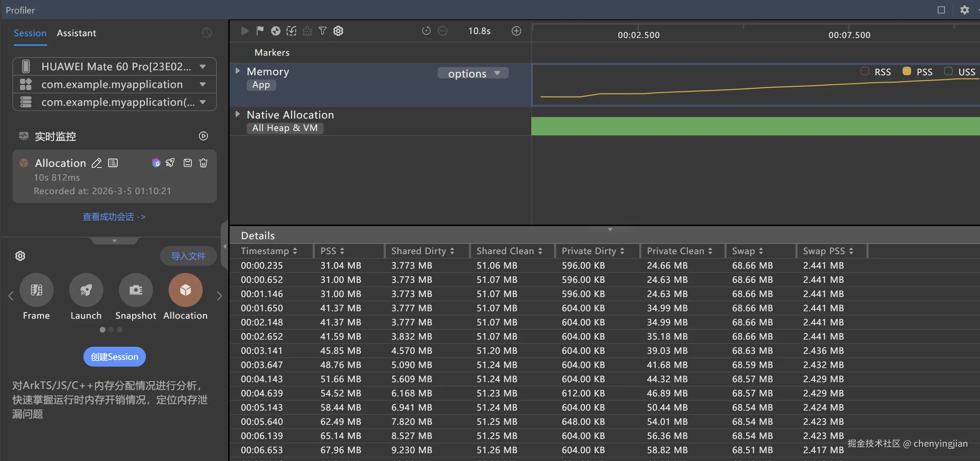This screenshot has height=461, width=980.
Task: Open the Memory options dropdown
Action: click(472, 73)
